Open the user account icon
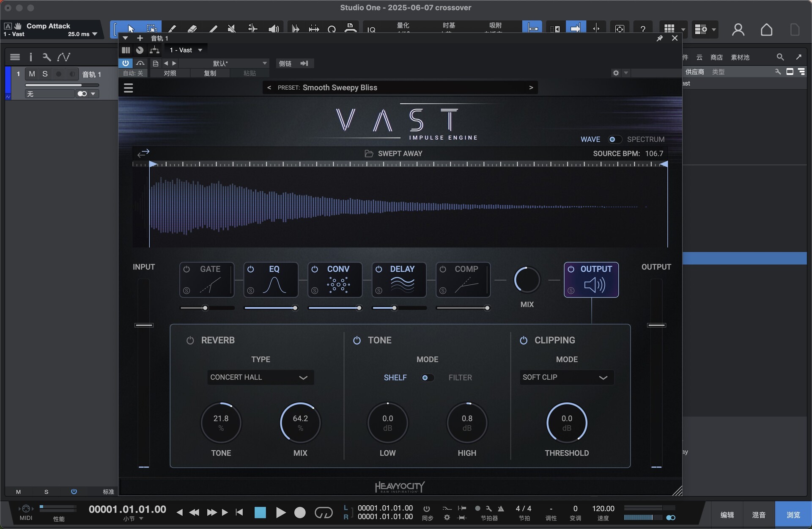Image resolution: width=812 pixels, height=529 pixels. pos(738,30)
